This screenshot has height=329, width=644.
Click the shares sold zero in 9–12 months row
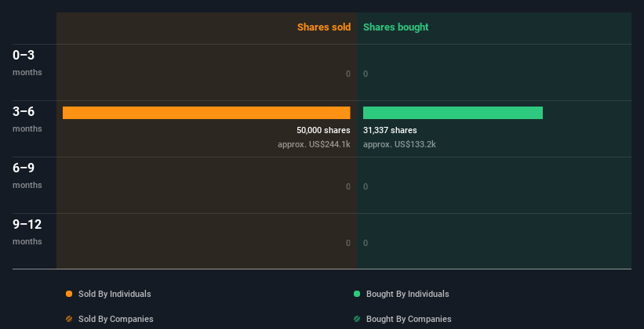click(x=348, y=243)
